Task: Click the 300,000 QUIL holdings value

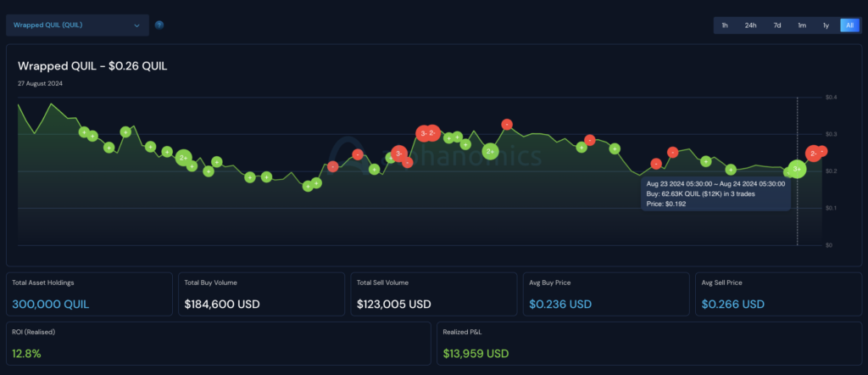Action: (x=51, y=304)
